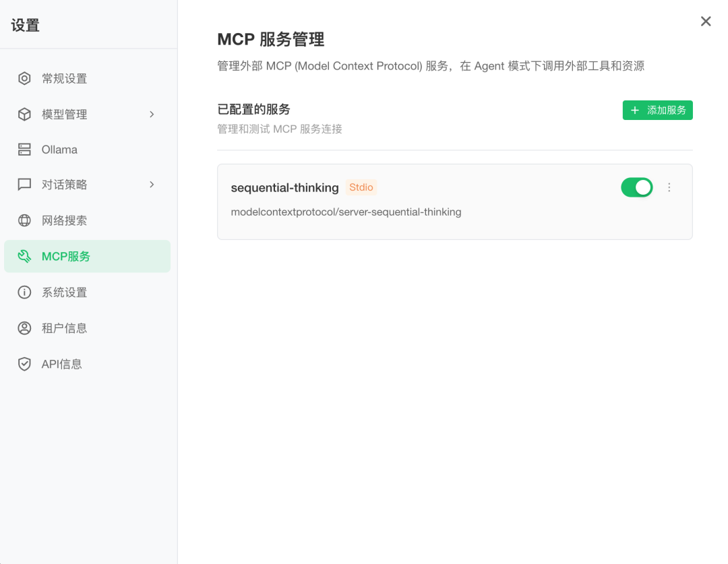
Task: Click the Stdio type badge
Action: [x=361, y=187]
